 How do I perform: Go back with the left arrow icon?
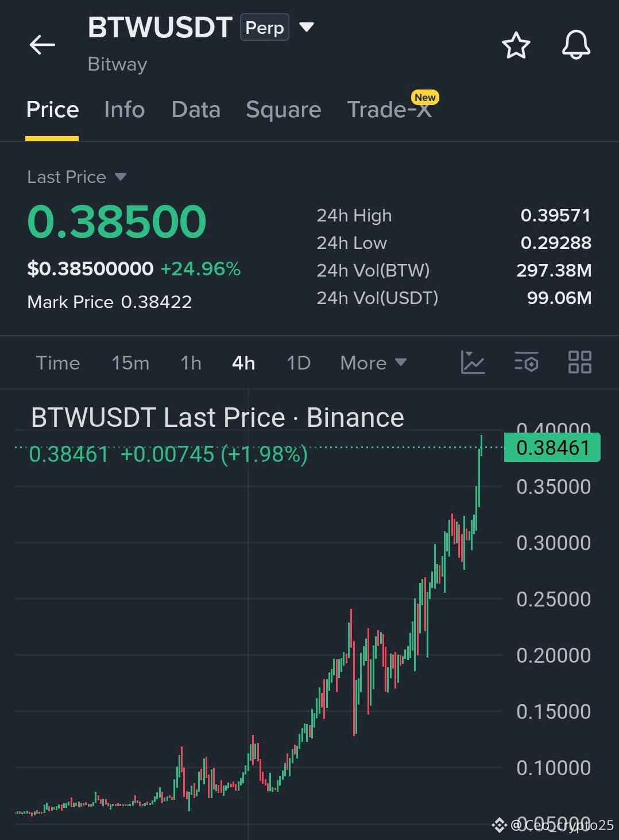coord(42,45)
